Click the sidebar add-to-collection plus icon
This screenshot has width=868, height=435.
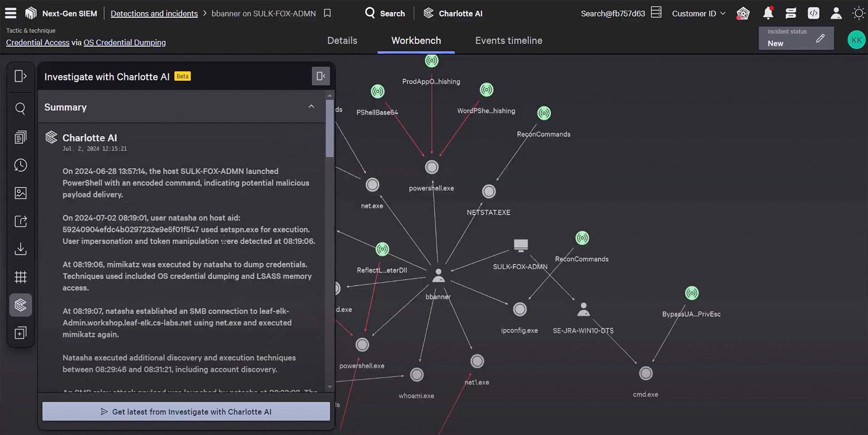point(20,333)
